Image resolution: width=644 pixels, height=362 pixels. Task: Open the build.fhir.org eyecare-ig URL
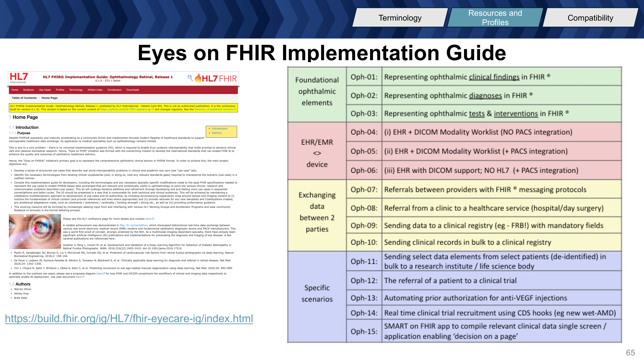click(129, 319)
